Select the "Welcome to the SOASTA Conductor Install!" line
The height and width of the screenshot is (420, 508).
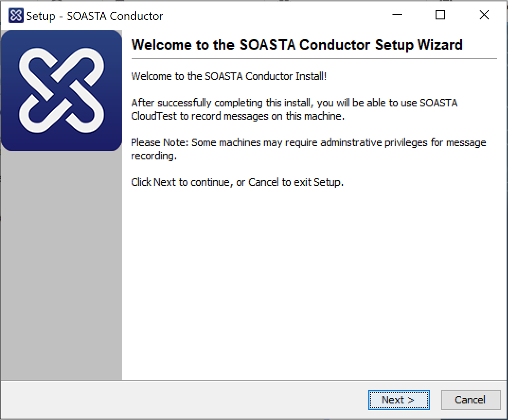(229, 76)
